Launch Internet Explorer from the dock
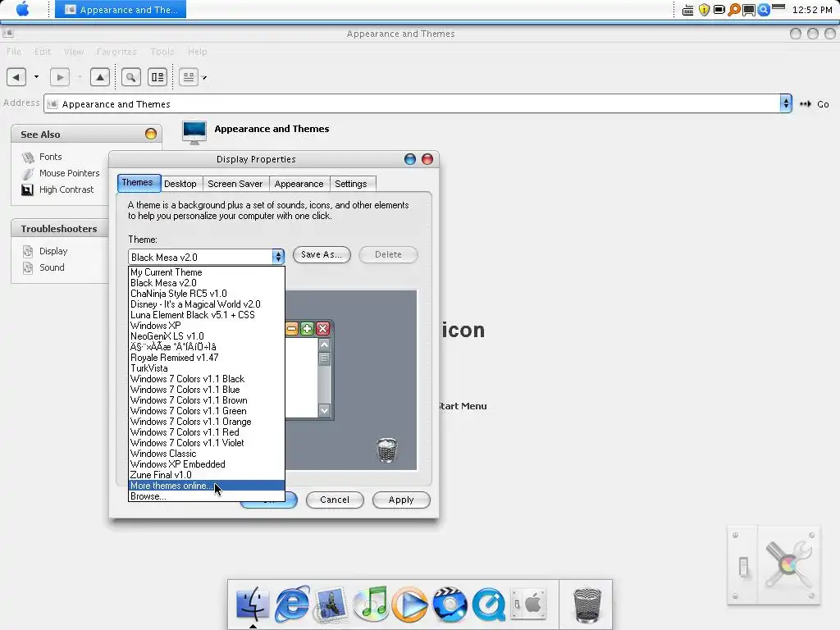840x630 pixels. tap(292, 603)
